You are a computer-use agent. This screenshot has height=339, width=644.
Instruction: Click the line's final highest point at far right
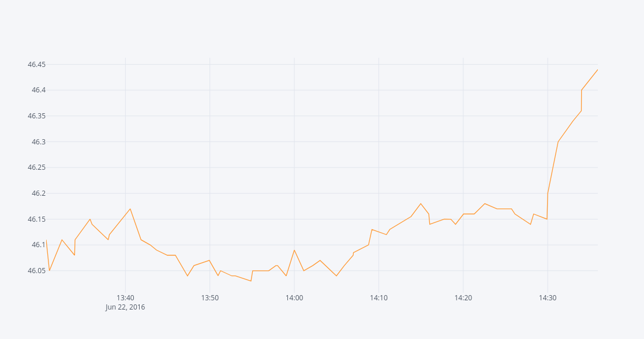pyautogui.click(x=597, y=70)
